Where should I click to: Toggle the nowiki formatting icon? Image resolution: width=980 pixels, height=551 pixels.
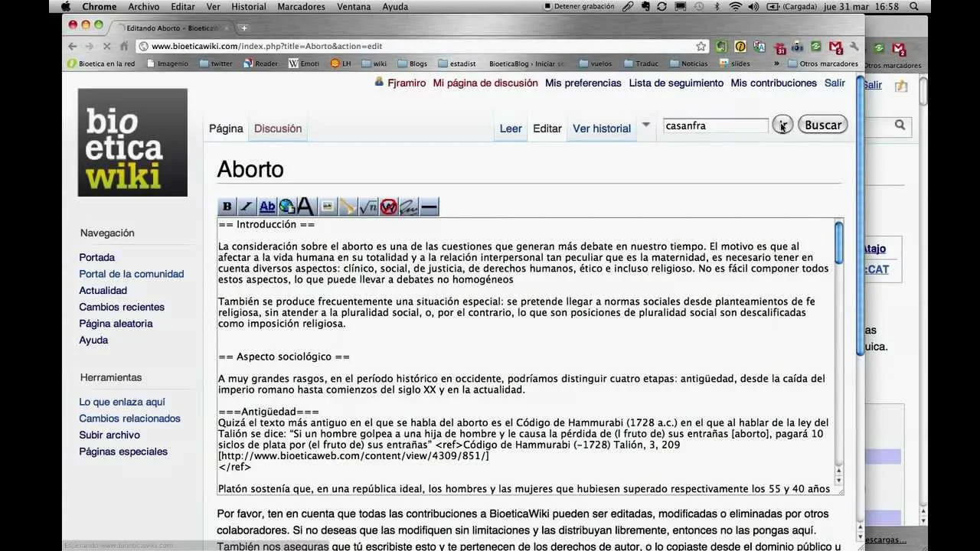click(x=389, y=207)
